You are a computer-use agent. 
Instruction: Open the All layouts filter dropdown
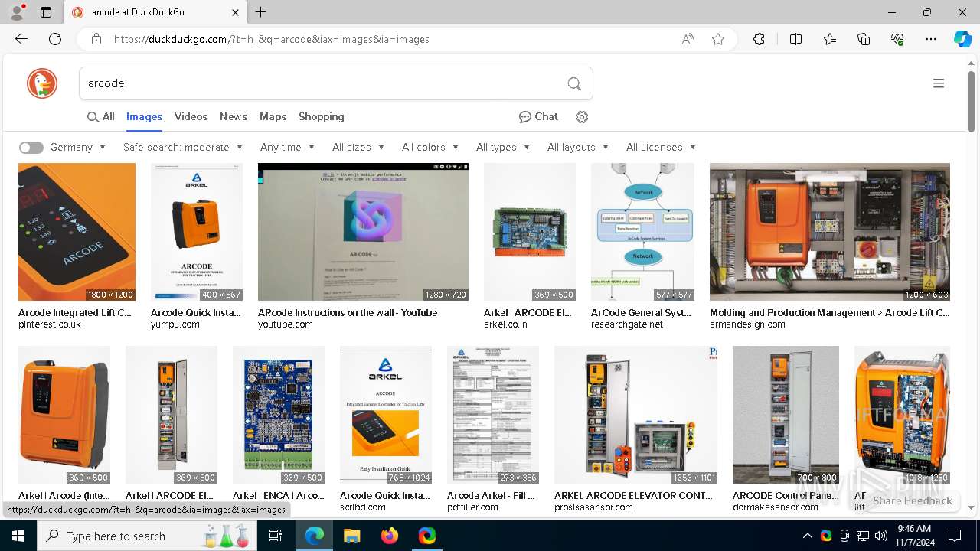pos(577,148)
